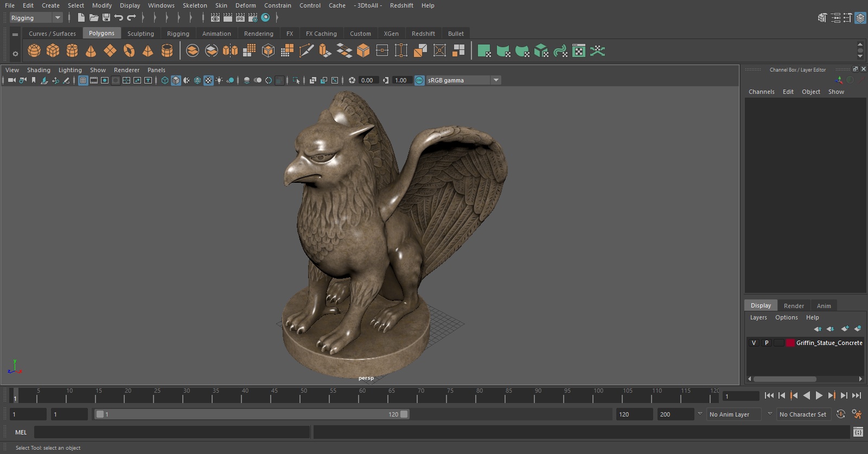Play animation forwards
Image resolution: width=868 pixels, height=454 pixels.
coord(819,395)
